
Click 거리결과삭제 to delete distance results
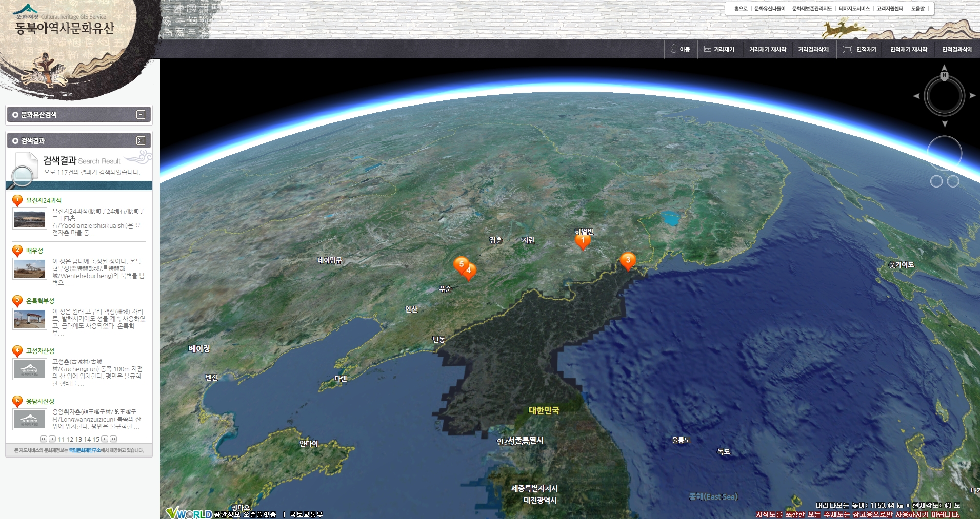[813, 49]
